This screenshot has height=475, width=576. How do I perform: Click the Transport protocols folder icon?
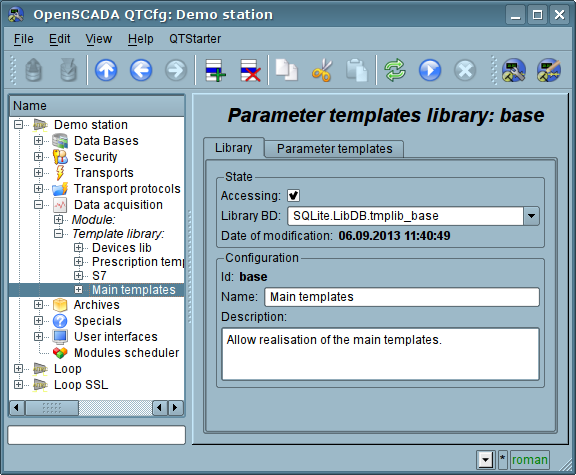pyautogui.click(x=60, y=188)
